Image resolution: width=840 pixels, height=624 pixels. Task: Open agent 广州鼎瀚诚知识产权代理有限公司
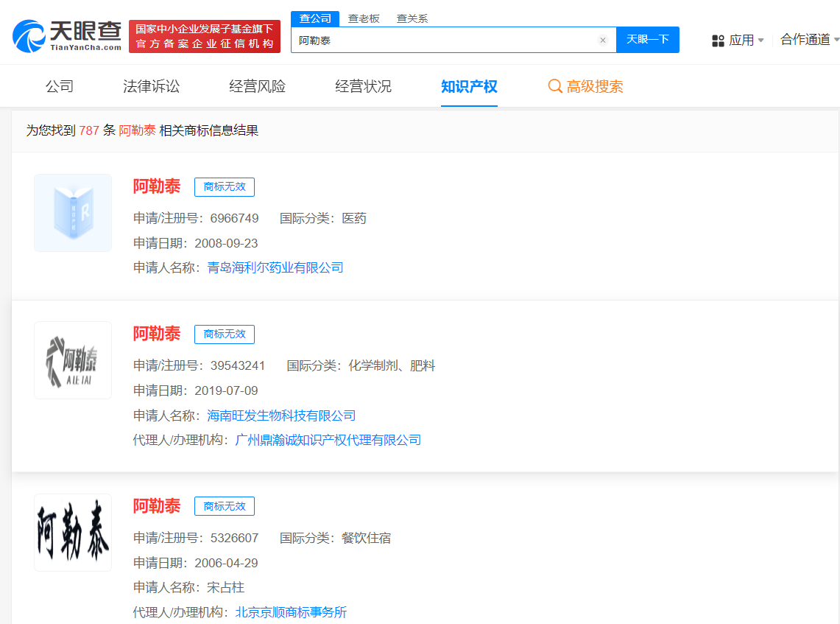tap(328, 440)
